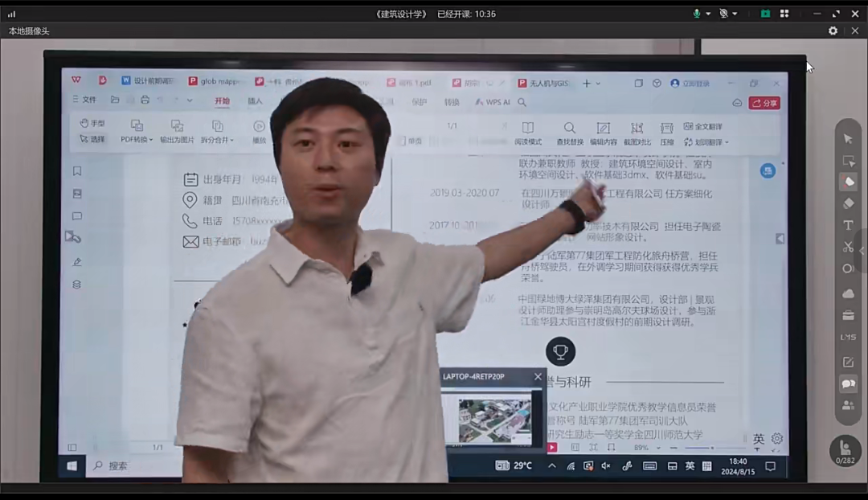868x500 pixels.
Task: Select the 转换 ribbon tab
Action: (x=452, y=102)
